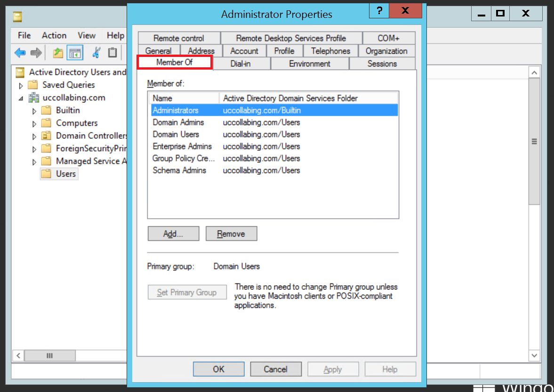The height and width of the screenshot is (392, 554).
Task: Expand the Managed Service Accounts node
Action: (34, 162)
